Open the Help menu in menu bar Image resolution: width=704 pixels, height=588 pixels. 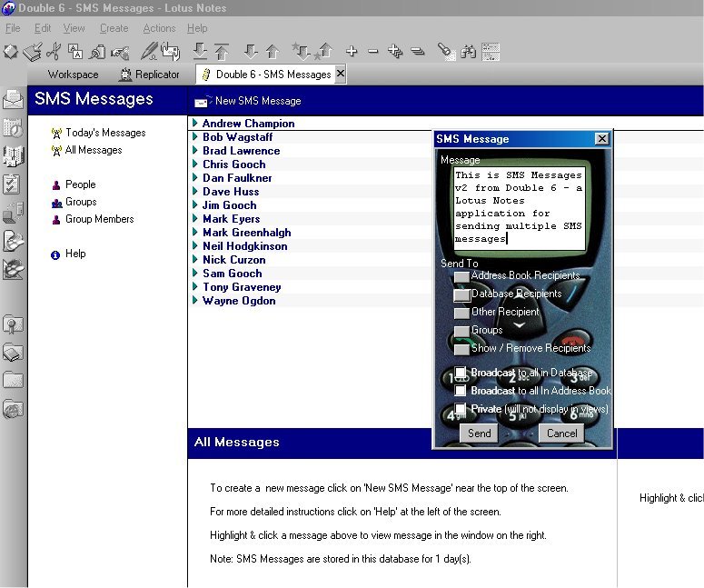point(197,28)
